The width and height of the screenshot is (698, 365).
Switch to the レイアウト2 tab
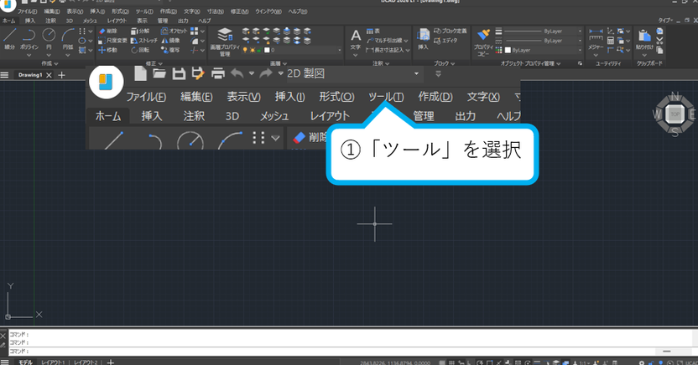(85, 362)
